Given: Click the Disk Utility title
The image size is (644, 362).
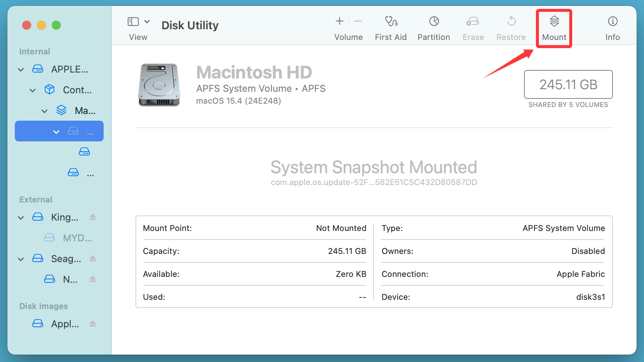Looking at the screenshot, I should click(x=189, y=25).
